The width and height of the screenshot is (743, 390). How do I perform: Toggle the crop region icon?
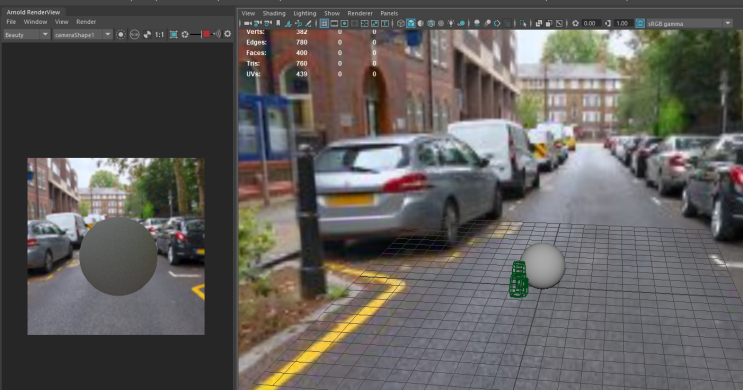(173, 34)
